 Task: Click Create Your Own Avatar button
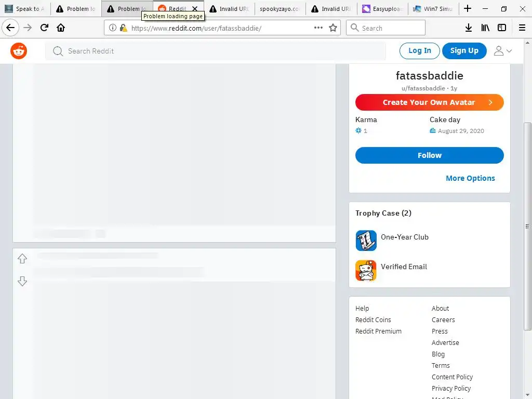430,102
